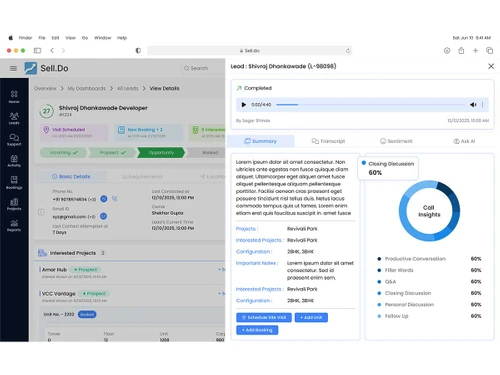Click the browser tab overview icon
The width and height of the screenshot is (500, 375).
tap(489, 51)
